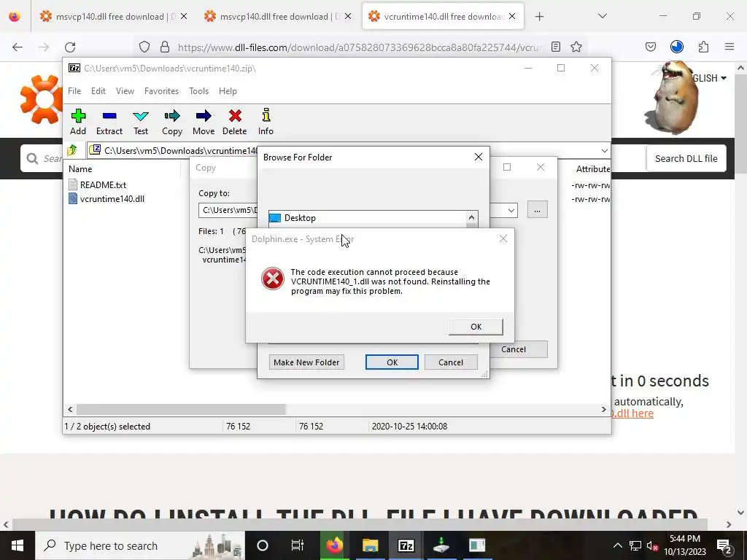Open the Tools menu in 7-Zip
747x560 pixels.
pos(198,91)
